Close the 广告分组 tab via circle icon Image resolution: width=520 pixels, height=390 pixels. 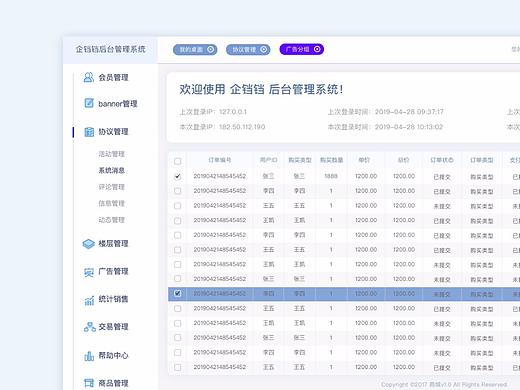tap(317, 49)
